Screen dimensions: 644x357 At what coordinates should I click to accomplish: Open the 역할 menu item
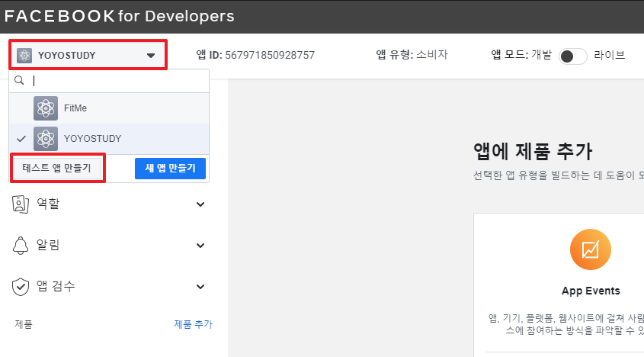pos(109,204)
